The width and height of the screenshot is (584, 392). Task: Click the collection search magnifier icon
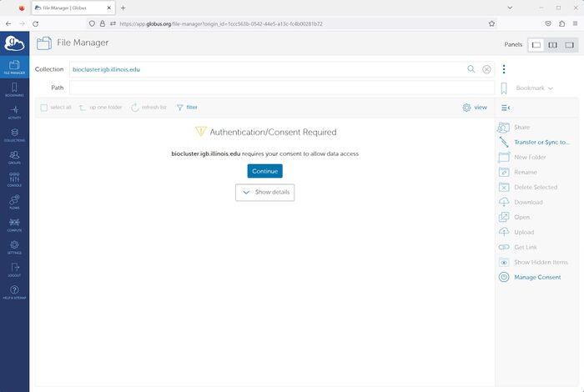[x=471, y=69]
